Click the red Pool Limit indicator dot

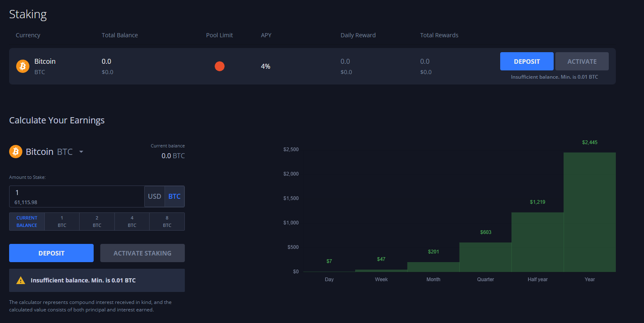[x=220, y=66]
